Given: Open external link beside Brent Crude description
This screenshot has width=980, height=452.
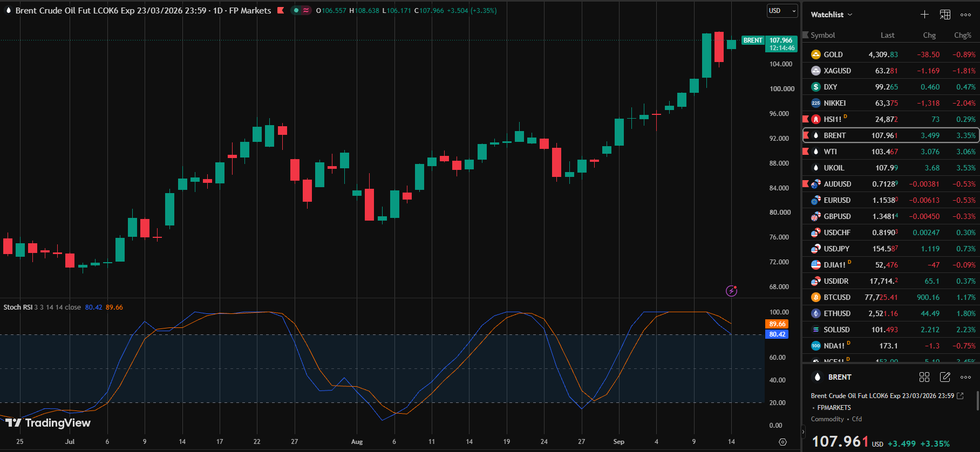Looking at the screenshot, I should (960, 396).
